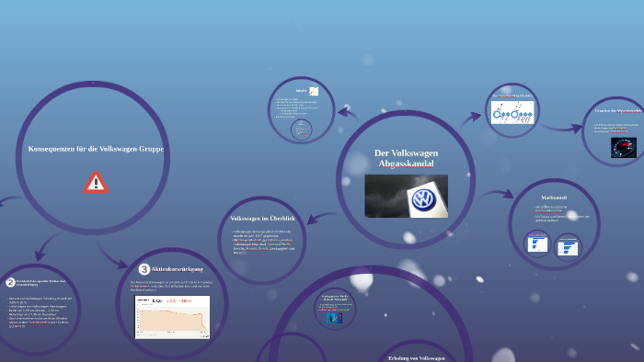644x362 pixels.
Task: Open the left bar chart thumbnail in Marktanteil
Action: (537, 243)
